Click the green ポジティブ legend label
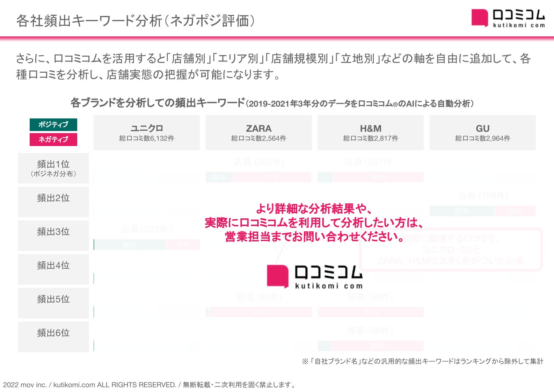This screenshot has width=554, height=392. (x=53, y=124)
